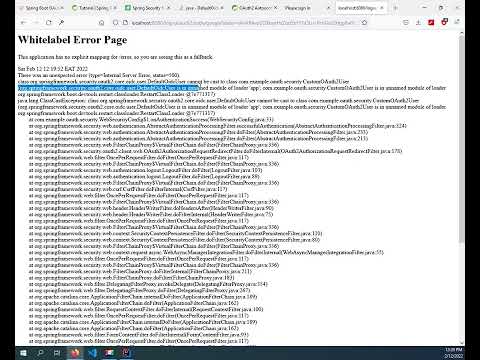
Task: Click the 'Whitelabel Error Page' heading
Action: tap(72, 40)
